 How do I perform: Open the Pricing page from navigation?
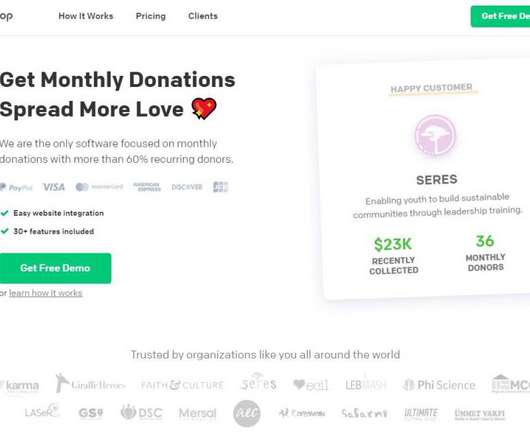pyautogui.click(x=151, y=16)
